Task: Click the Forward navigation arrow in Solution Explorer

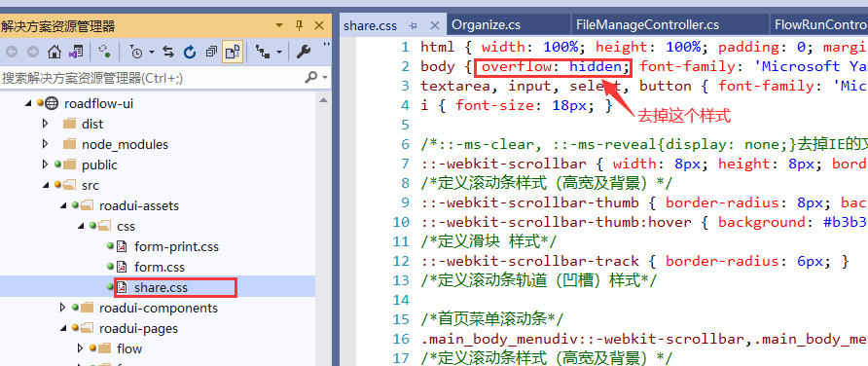Action: 33,52
